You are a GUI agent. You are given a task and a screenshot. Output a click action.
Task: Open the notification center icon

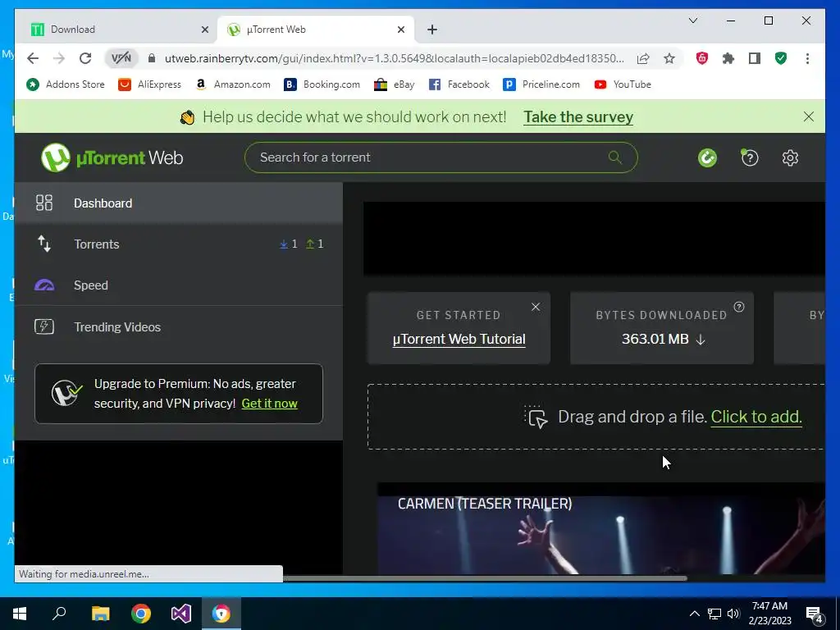[x=816, y=615]
